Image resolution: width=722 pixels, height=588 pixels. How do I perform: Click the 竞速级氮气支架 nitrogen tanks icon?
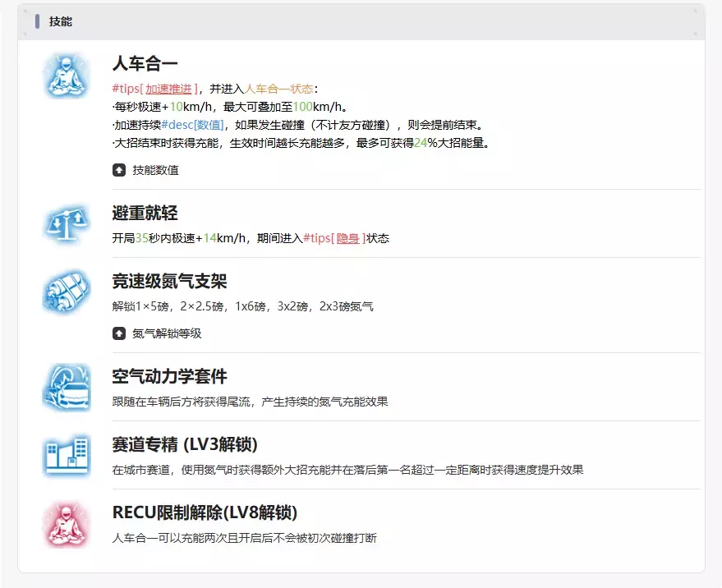coord(67,293)
